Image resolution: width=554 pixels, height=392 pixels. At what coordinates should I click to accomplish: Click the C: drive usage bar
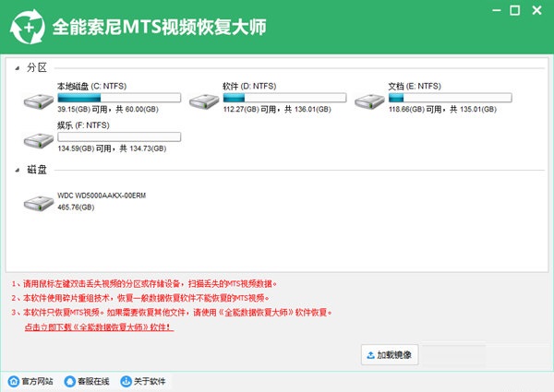(x=119, y=98)
